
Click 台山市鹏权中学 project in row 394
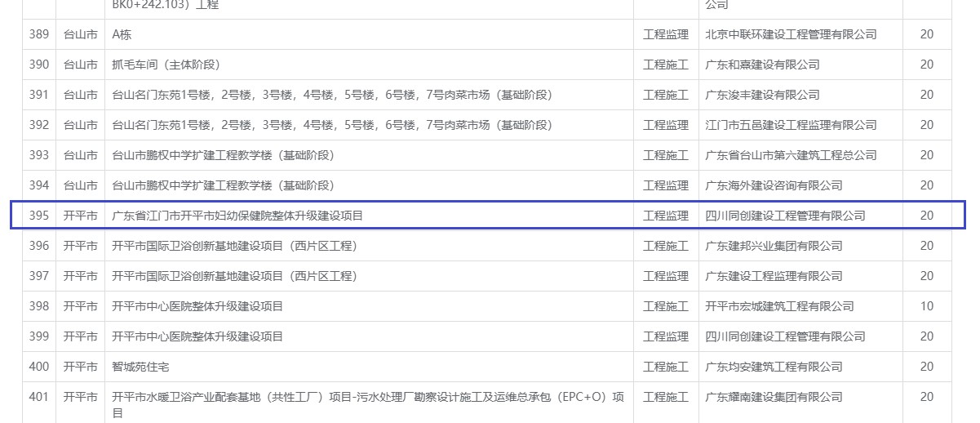(x=223, y=185)
